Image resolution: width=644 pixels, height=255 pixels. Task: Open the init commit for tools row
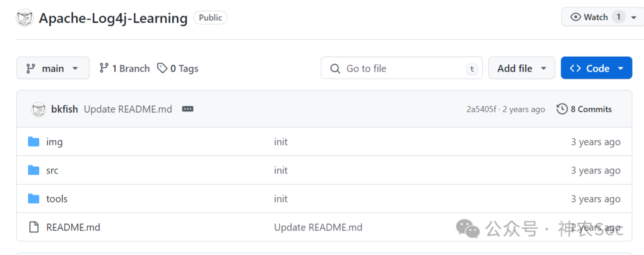(281, 199)
